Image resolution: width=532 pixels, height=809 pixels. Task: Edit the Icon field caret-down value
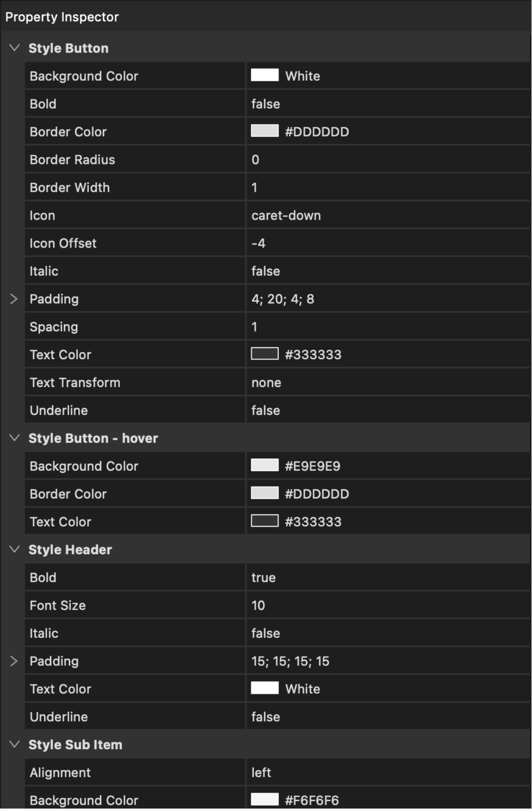pyautogui.click(x=286, y=215)
